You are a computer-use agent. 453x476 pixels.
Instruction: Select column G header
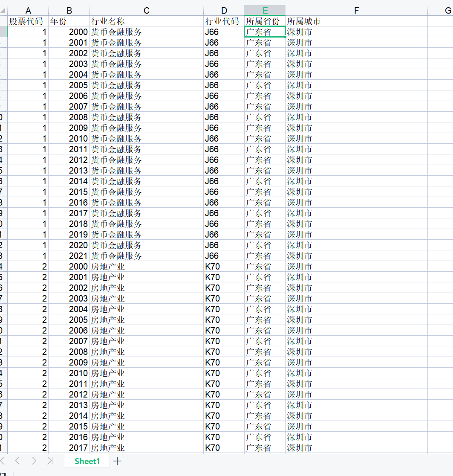click(441, 11)
